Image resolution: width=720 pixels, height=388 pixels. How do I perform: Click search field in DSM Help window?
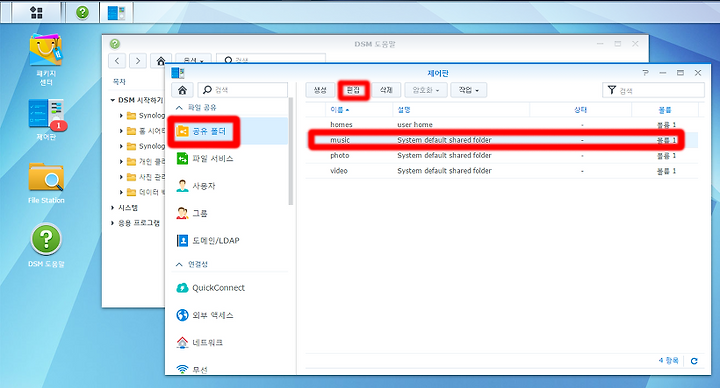271,60
